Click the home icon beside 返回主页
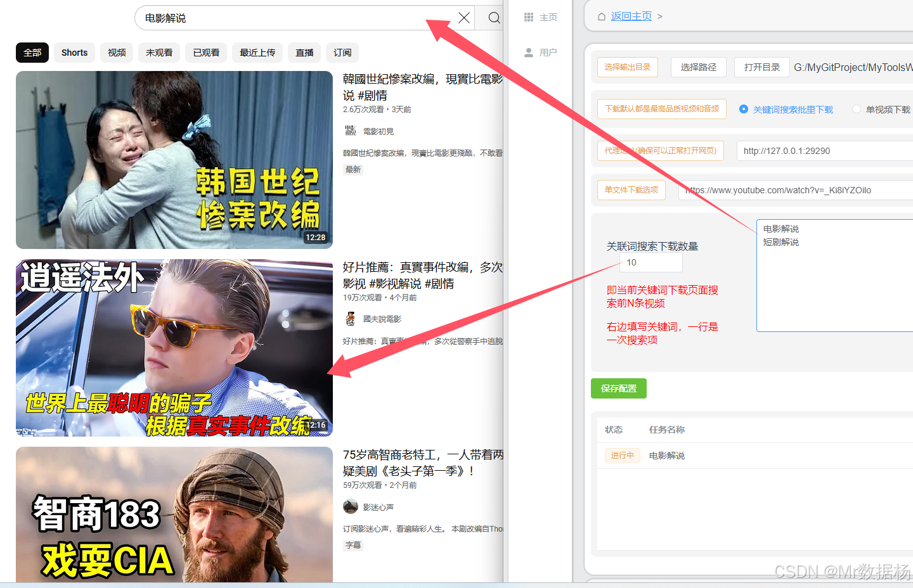The width and height of the screenshot is (913, 588). [x=602, y=16]
